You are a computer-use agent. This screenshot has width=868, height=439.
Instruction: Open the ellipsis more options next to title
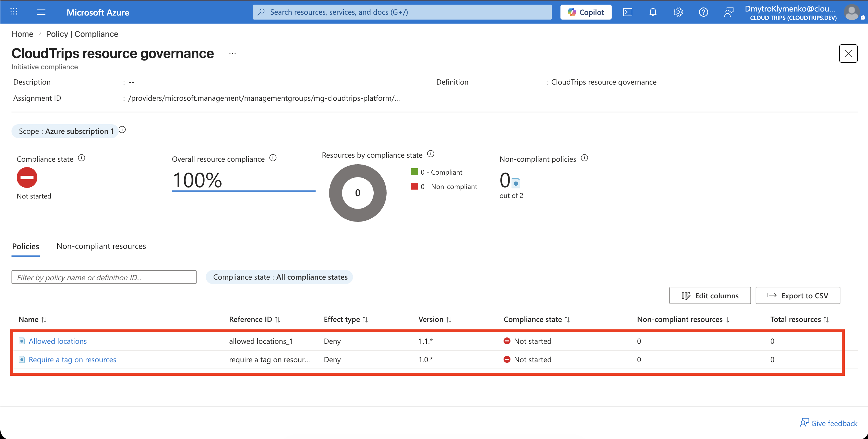click(233, 53)
